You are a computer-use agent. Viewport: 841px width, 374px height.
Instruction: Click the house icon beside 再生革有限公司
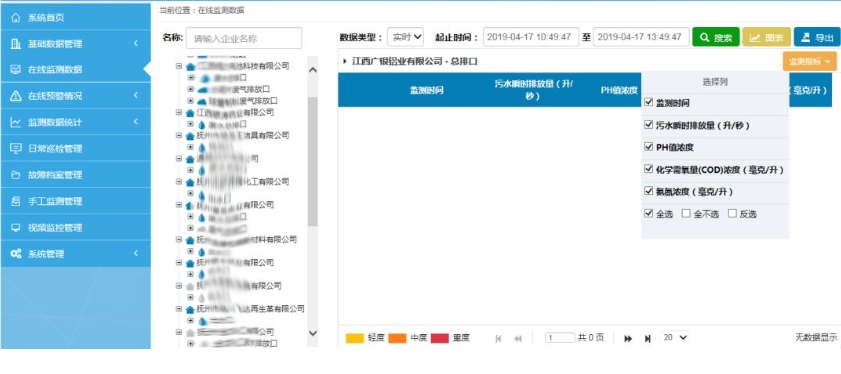click(x=189, y=310)
